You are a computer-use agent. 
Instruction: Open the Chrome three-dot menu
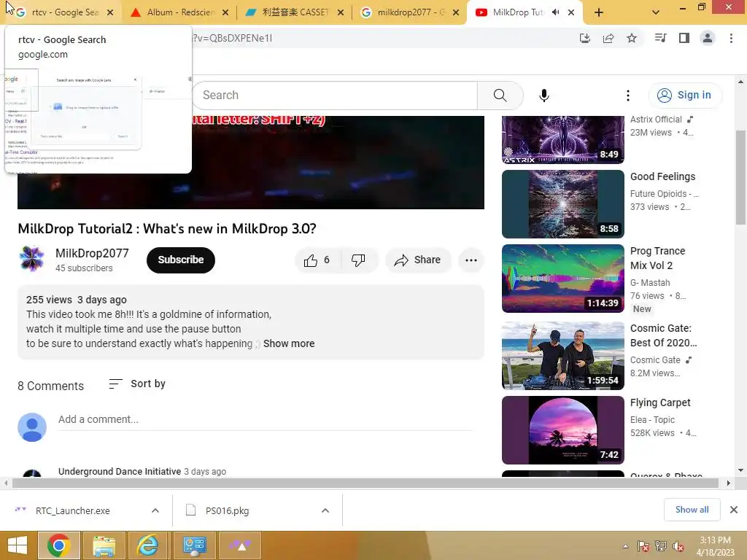pos(731,38)
